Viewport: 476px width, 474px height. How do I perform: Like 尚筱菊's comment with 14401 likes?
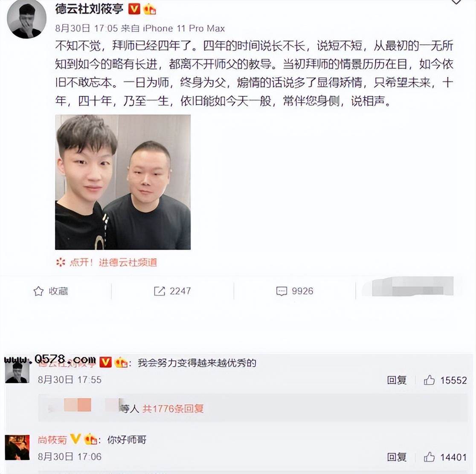coord(429,457)
